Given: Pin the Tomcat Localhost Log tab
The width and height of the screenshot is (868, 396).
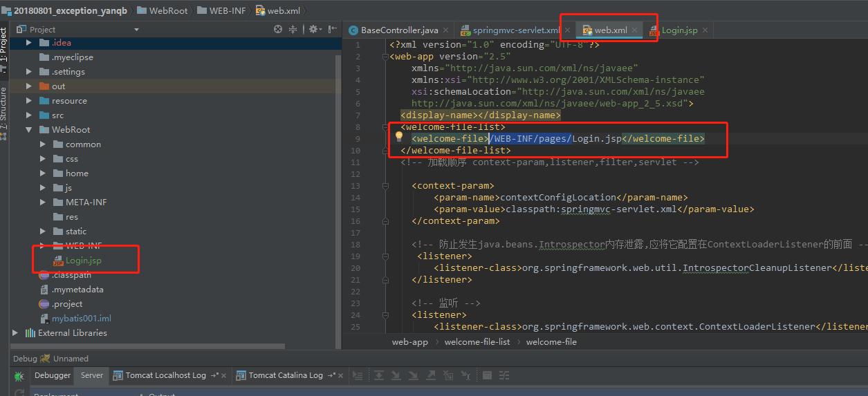Looking at the screenshot, I should pos(215,375).
